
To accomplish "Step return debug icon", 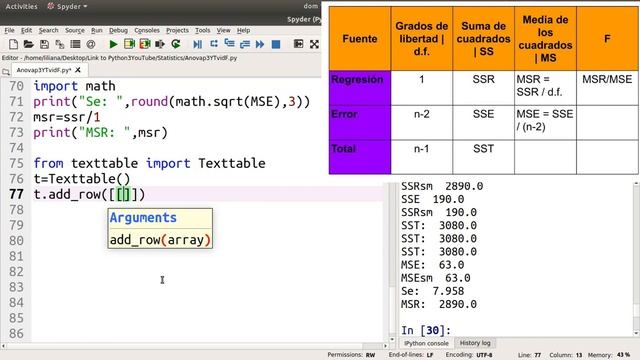I will click(244, 44).
